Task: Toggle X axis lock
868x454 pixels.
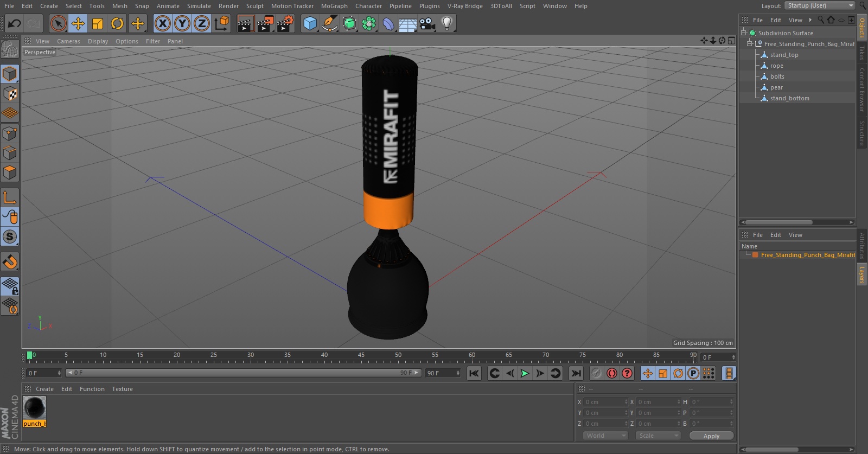Action: click(162, 23)
